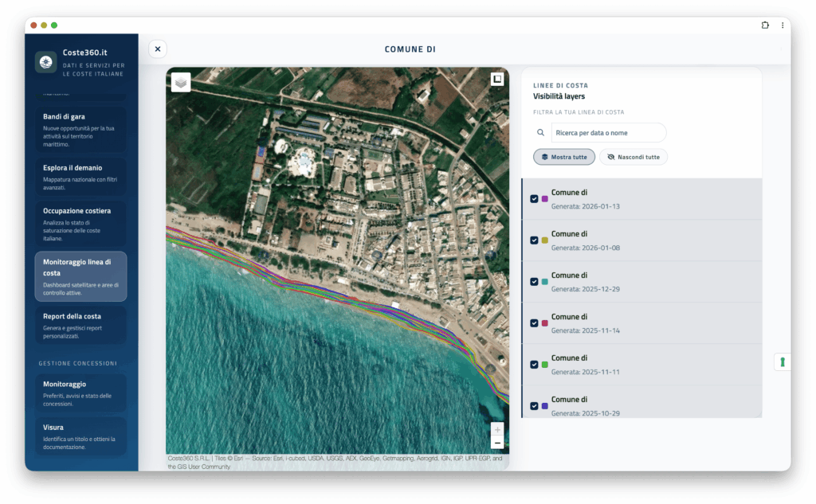Click the teal swatch for 2025-12-29
The height and width of the screenshot is (504, 816).
tap(545, 282)
